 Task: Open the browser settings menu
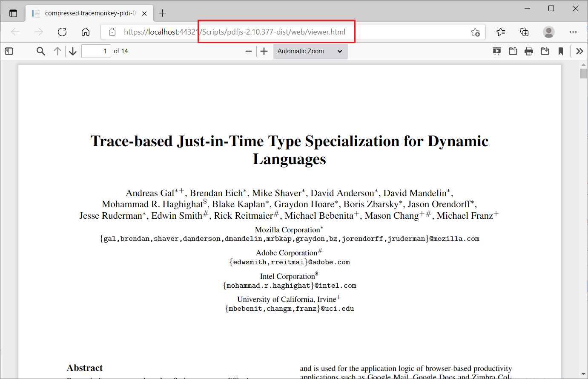pyautogui.click(x=573, y=32)
